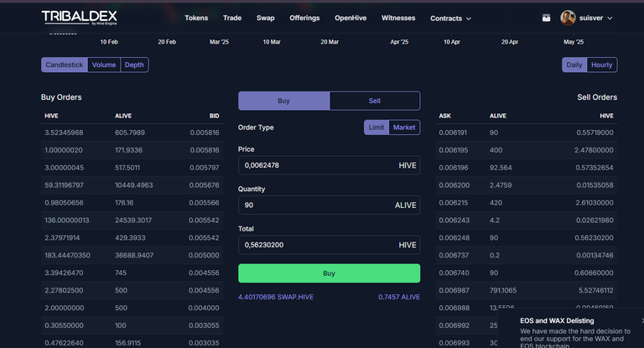Select the Daily chart interval
Viewport: 644px width, 348px height.
click(574, 65)
